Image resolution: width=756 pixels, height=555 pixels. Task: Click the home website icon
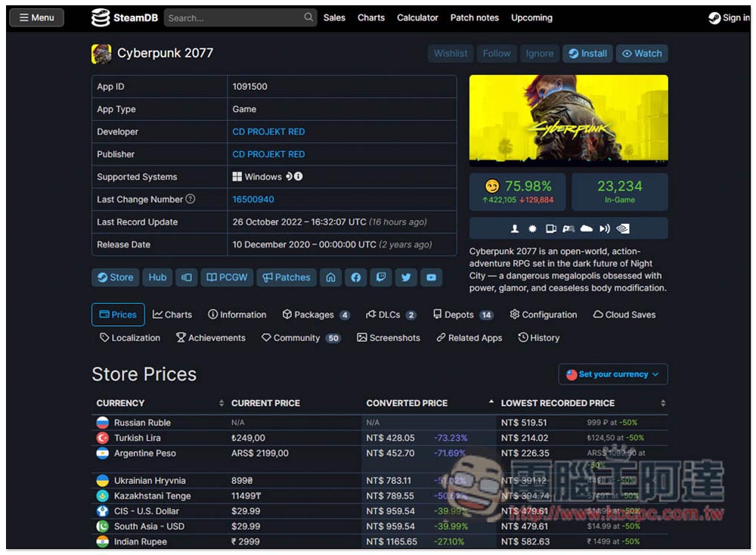point(330,277)
